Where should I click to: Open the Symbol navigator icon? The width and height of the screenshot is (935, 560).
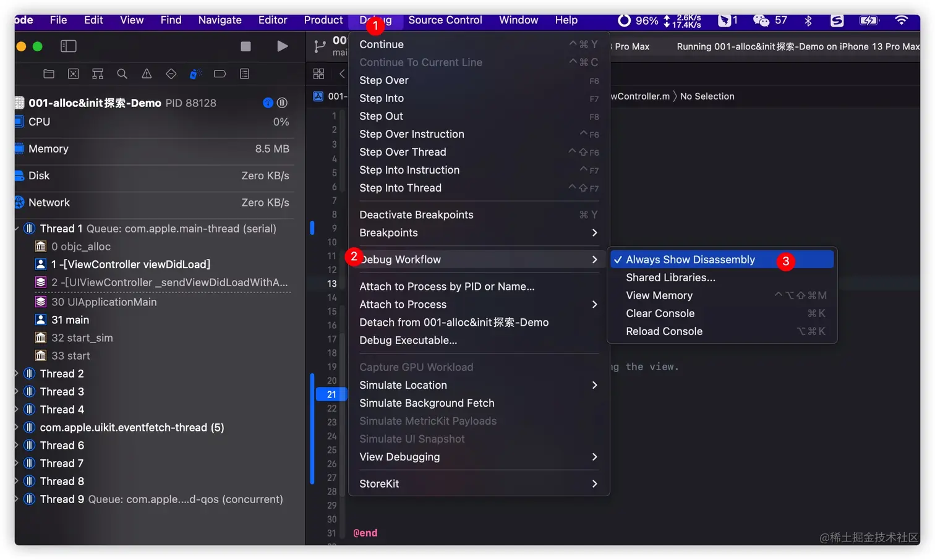coord(98,74)
